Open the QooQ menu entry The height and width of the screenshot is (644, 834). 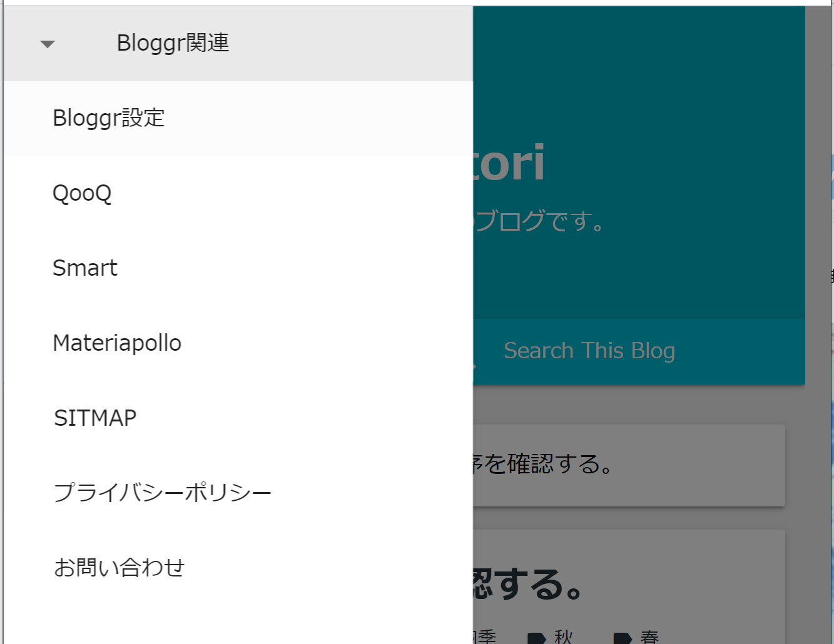[238, 193]
